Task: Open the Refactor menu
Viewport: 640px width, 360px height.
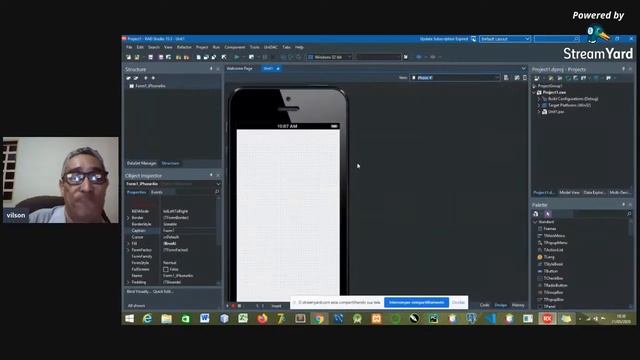Action: click(184, 47)
